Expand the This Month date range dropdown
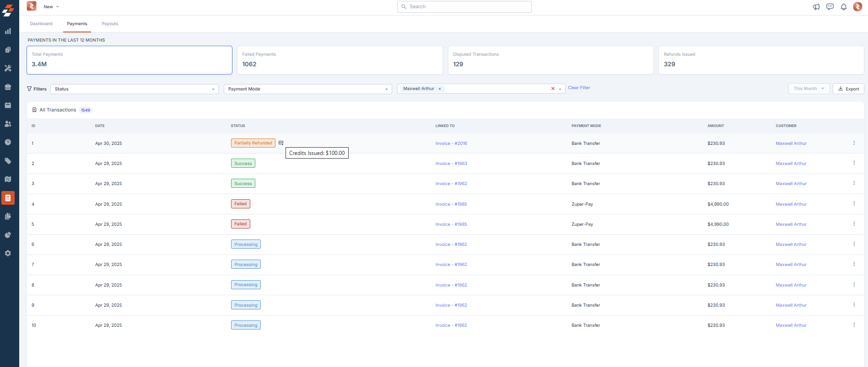This screenshot has width=868, height=367. [809, 89]
